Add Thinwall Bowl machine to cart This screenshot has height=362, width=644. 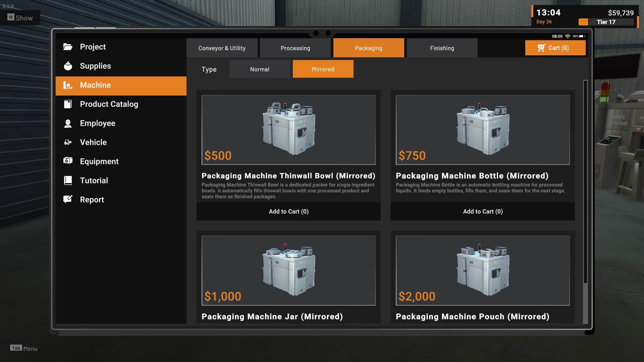tap(288, 212)
